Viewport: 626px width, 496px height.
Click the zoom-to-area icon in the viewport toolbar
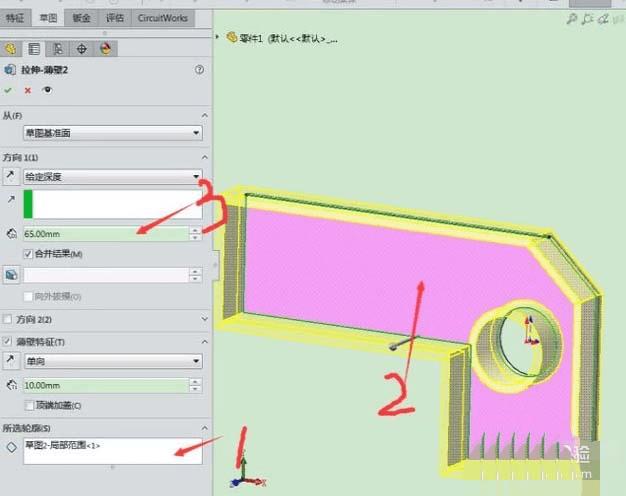pos(587,19)
